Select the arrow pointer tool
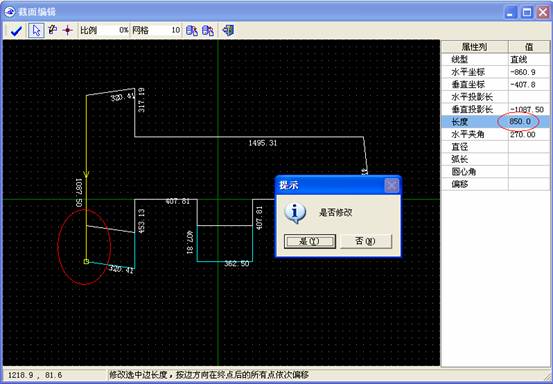The height and width of the screenshot is (384, 553). [x=36, y=31]
